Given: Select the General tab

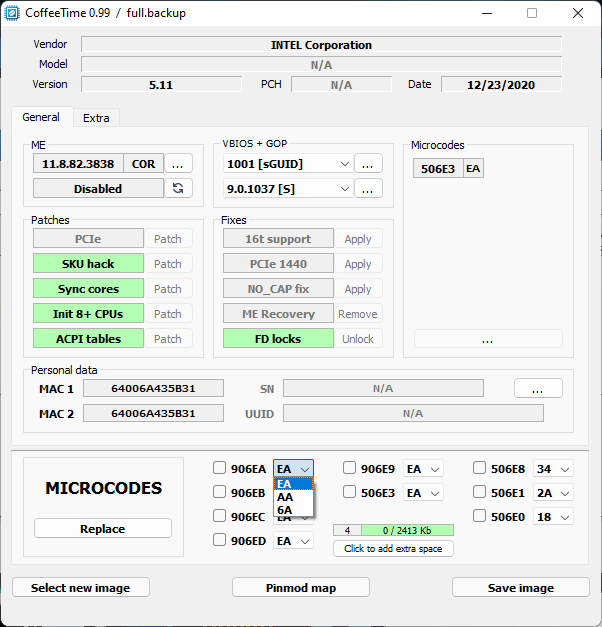Looking at the screenshot, I should tap(41, 117).
